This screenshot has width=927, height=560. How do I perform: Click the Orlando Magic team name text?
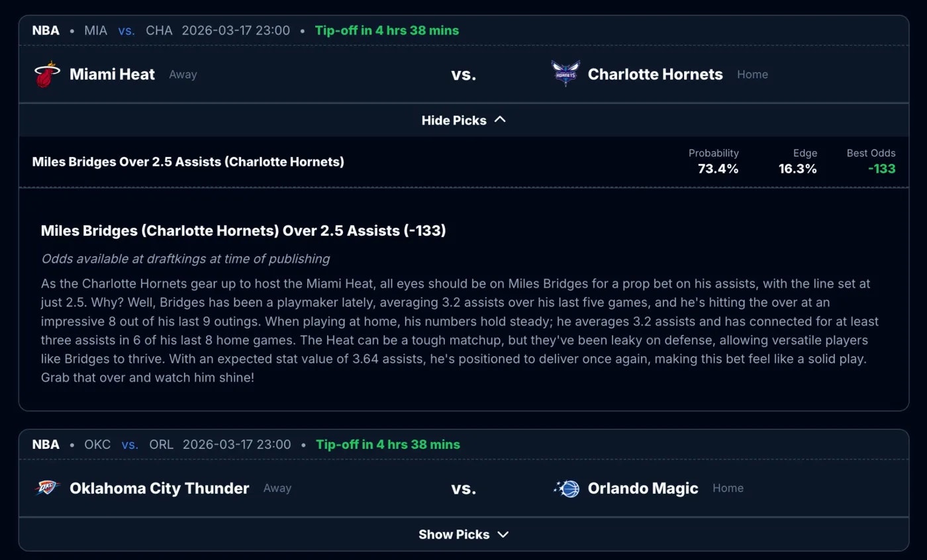(643, 488)
